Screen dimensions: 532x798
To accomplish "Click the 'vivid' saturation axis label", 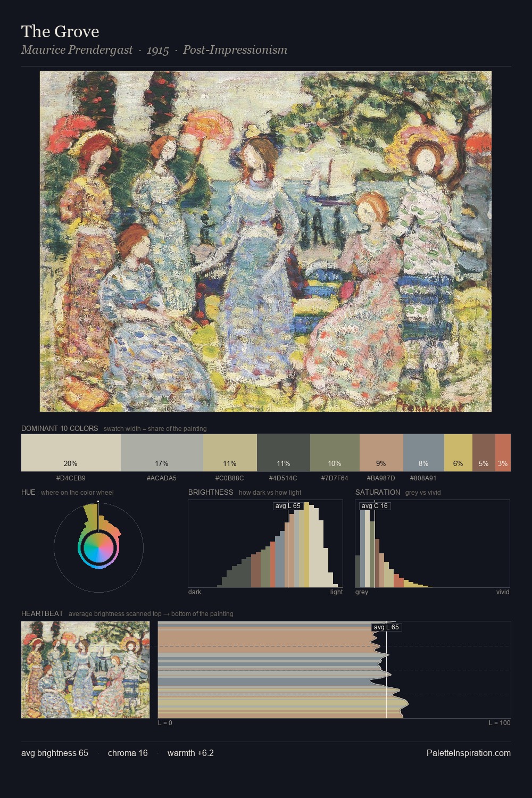I will (x=503, y=592).
